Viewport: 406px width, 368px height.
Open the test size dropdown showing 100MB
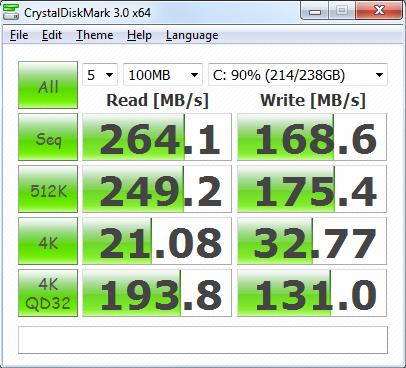(x=163, y=75)
